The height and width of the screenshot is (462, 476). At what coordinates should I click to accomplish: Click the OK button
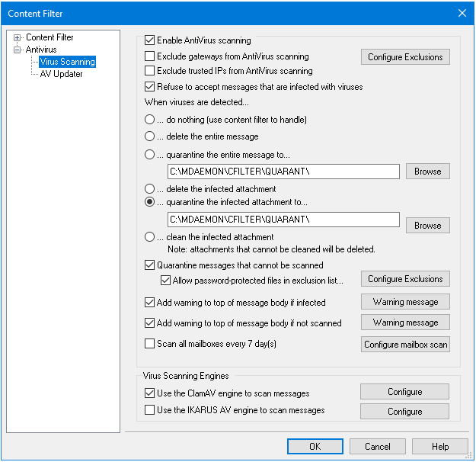click(315, 447)
